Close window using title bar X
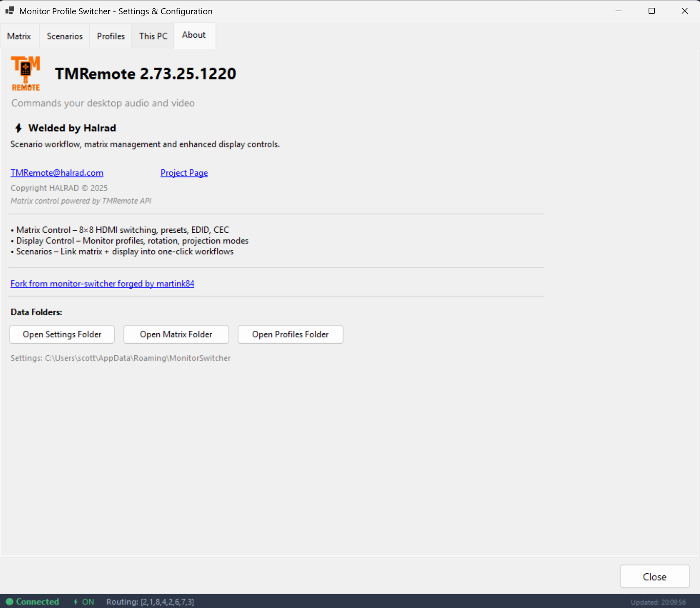700x608 pixels. [684, 11]
